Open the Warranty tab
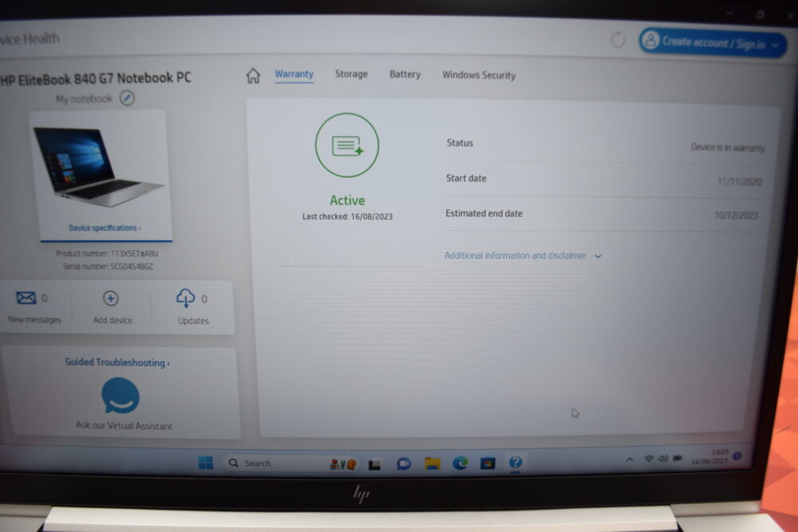798x532 pixels. pos(294,74)
